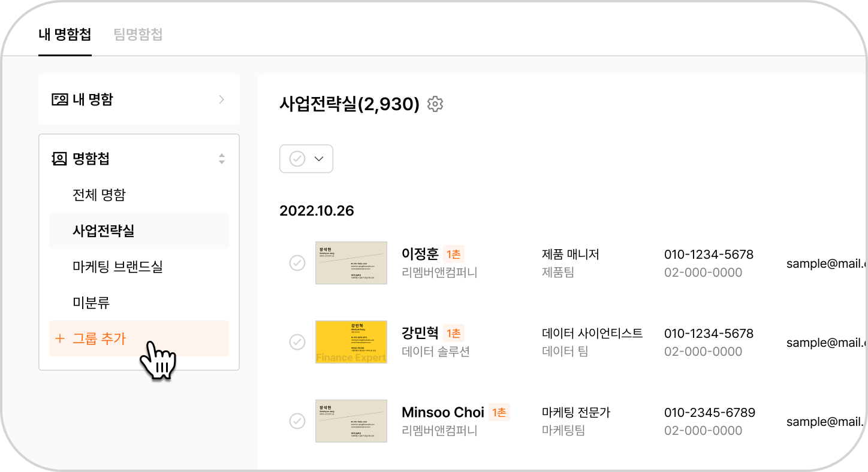Viewport: 868px width, 472px height.
Task: Open 마케팅 브랜드실 group
Action: pyautogui.click(x=139, y=267)
